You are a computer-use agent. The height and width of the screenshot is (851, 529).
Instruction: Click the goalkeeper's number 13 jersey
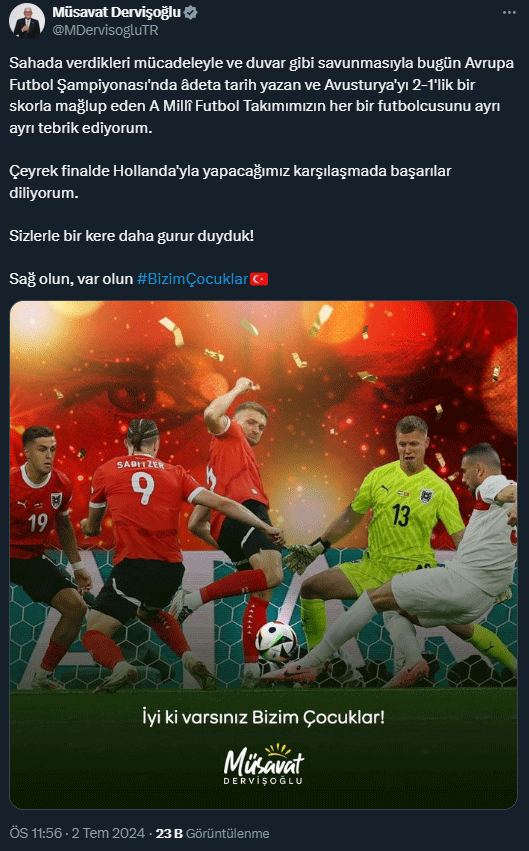click(404, 510)
